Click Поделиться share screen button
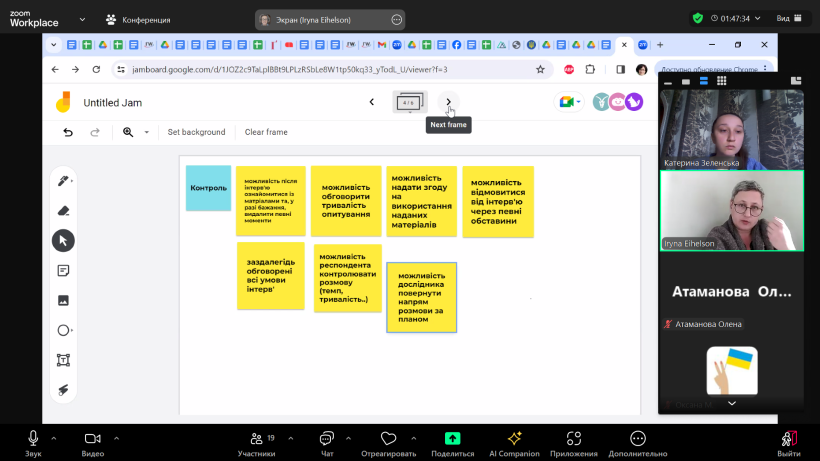The height and width of the screenshot is (461, 820). tap(452, 444)
